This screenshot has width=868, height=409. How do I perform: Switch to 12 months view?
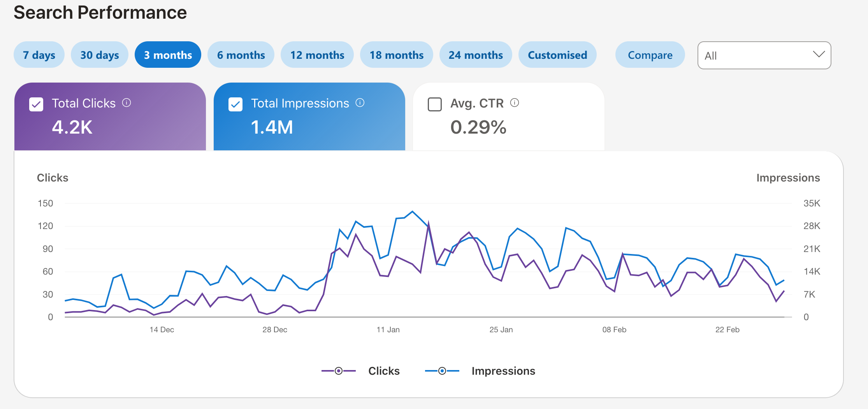pyautogui.click(x=317, y=55)
